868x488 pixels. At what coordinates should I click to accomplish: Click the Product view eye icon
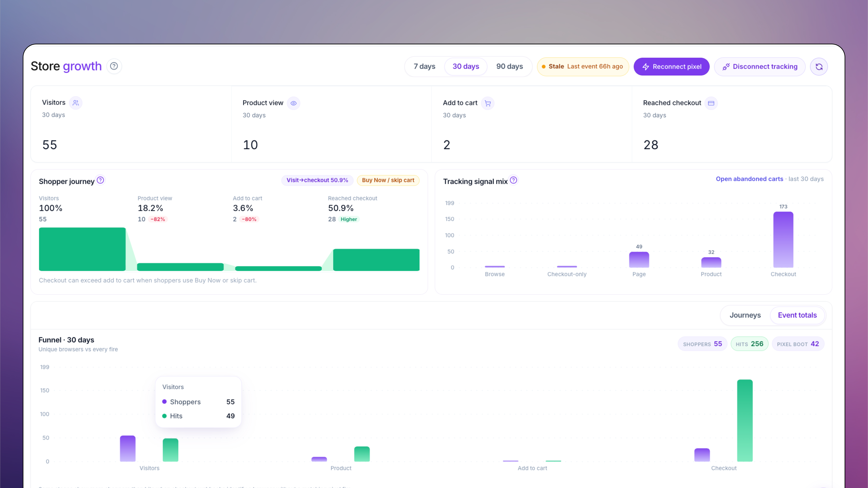pyautogui.click(x=294, y=103)
